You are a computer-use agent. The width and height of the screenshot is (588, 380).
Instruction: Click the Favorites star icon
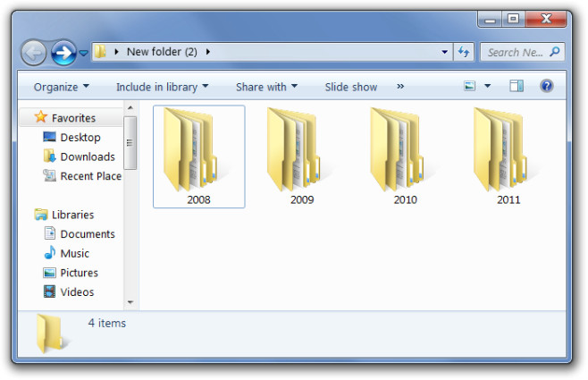(x=40, y=117)
